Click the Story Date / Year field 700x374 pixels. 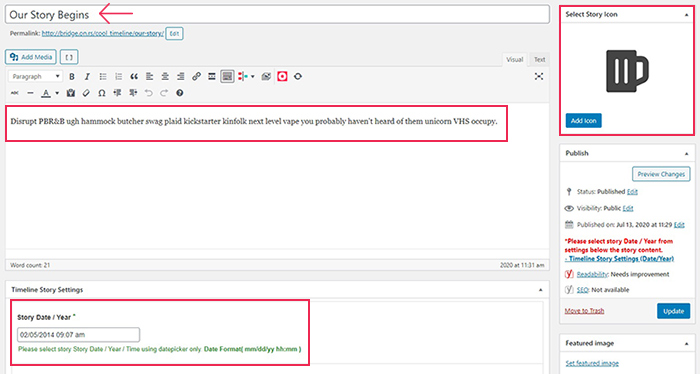pyautogui.click(x=79, y=335)
